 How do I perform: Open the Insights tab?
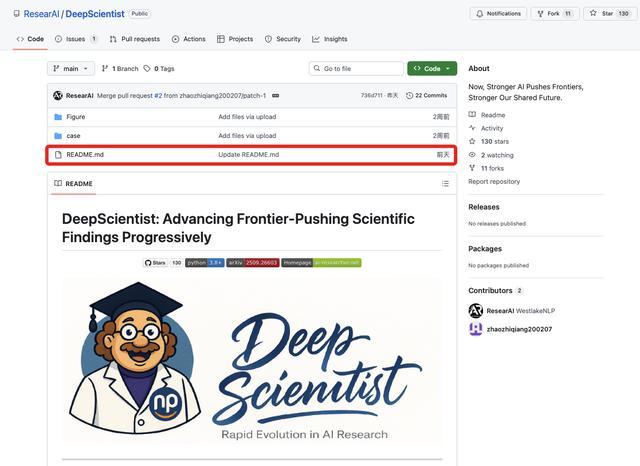click(330, 39)
